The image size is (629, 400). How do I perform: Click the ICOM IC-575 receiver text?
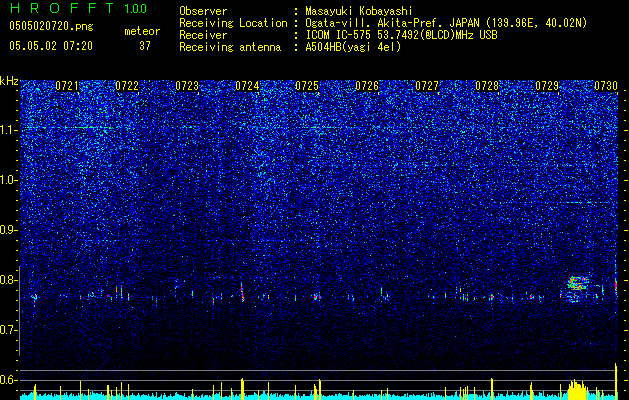(401, 35)
